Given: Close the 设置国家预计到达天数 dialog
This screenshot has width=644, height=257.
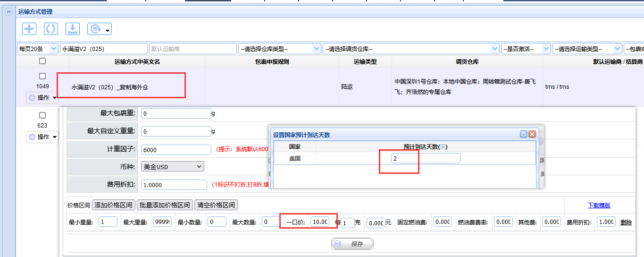Looking at the screenshot, I should click(532, 134).
